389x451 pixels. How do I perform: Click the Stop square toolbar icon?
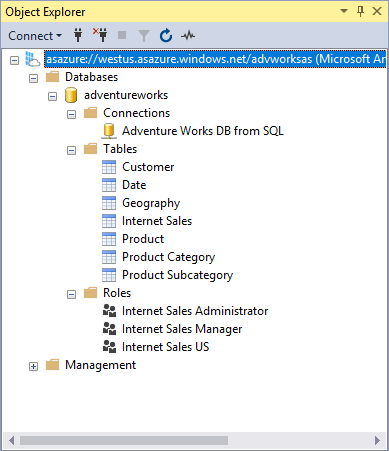[x=122, y=35]
